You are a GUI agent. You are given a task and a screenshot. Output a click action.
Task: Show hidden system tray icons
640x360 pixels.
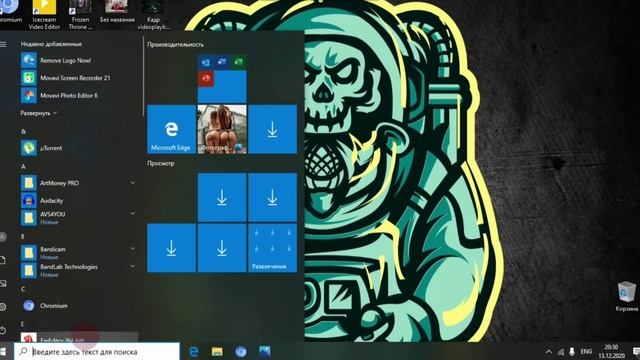(549, 351)
